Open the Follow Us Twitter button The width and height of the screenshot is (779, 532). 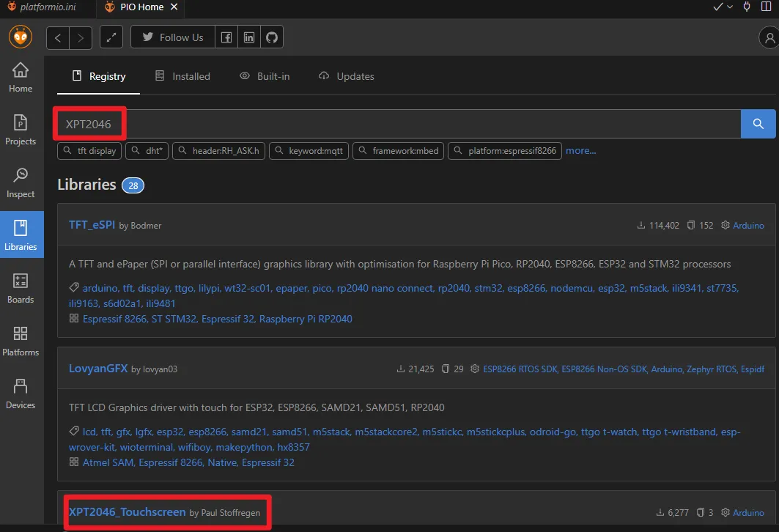tap(173, 37)
